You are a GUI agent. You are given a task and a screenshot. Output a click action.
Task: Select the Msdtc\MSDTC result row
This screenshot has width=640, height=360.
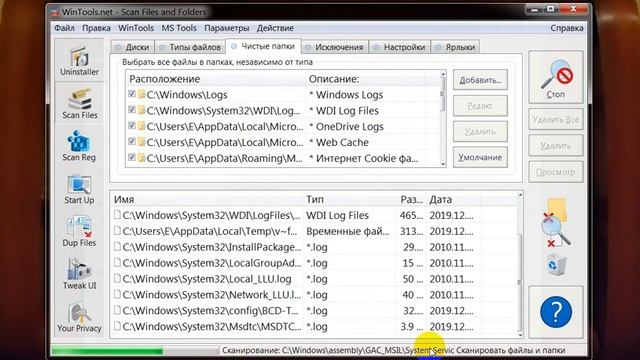(x=314, y=327)
